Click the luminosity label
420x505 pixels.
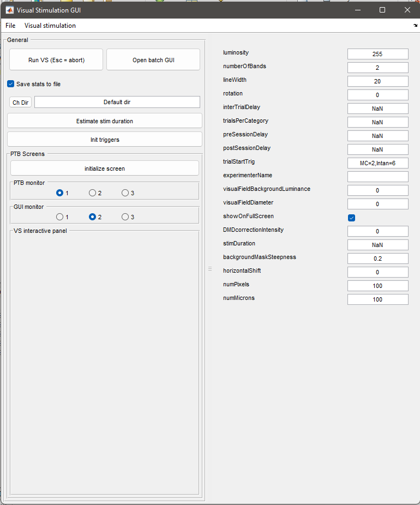tap(236, 52)
